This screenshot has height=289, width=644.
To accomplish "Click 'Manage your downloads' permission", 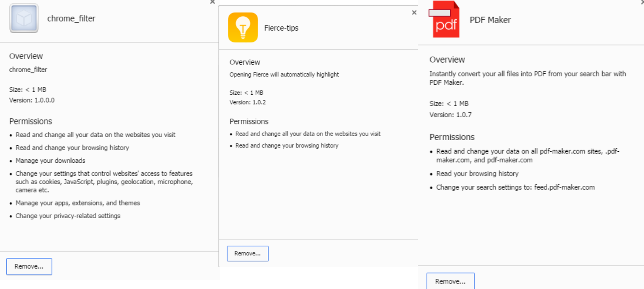I will click(50, 161).
